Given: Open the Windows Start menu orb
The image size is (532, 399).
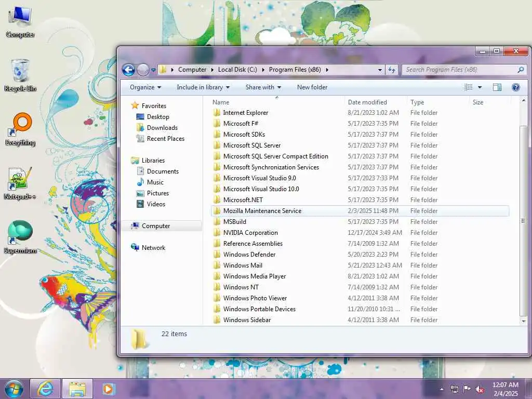Looking at the screenshot, I should [x=14, y=389].
